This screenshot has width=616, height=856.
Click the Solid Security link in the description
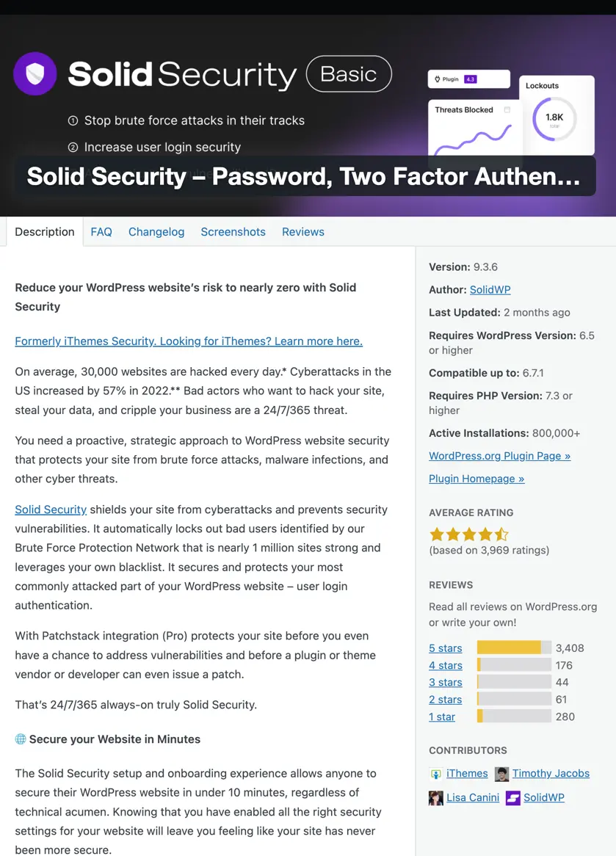pos(50,509)
